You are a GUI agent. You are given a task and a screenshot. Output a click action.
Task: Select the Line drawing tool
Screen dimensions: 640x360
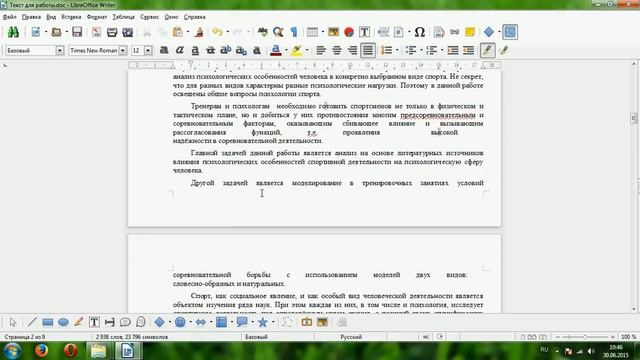(x=32, y=322)
